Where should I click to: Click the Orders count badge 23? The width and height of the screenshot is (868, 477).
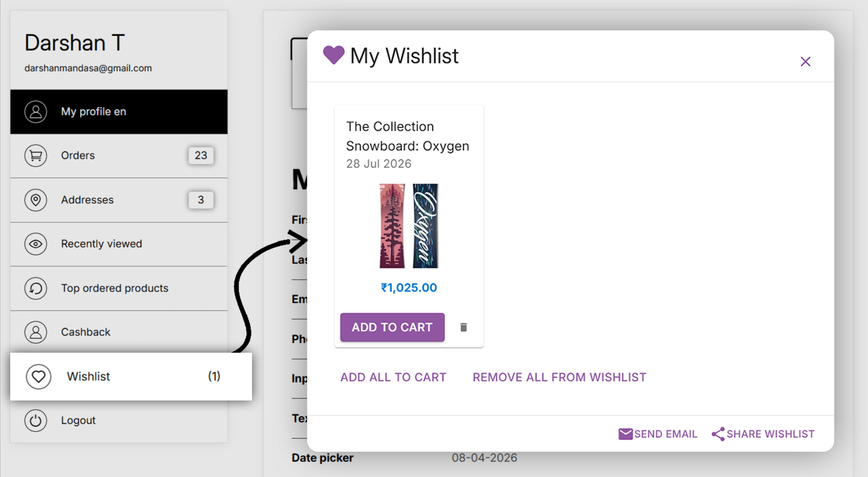click(201, 155)
